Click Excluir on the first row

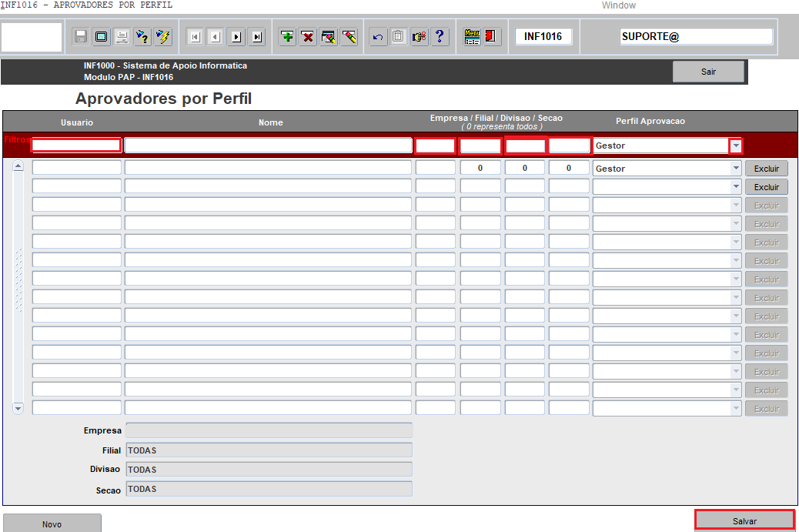766,169
